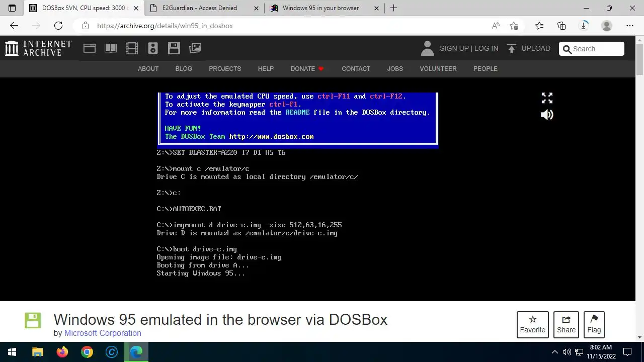Open the Texts book icon

pos(111,48)
